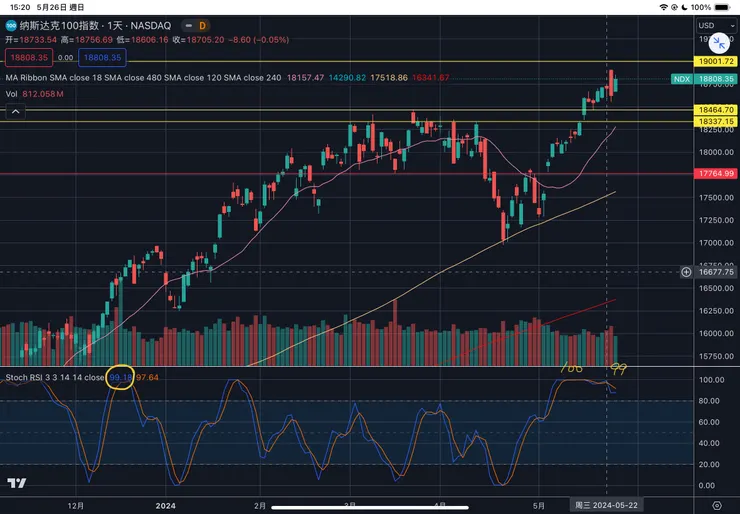Screen dimensions: 740x514
Task: Select the 18337.15 yellow price label
Action: click(x=716, y=121)
